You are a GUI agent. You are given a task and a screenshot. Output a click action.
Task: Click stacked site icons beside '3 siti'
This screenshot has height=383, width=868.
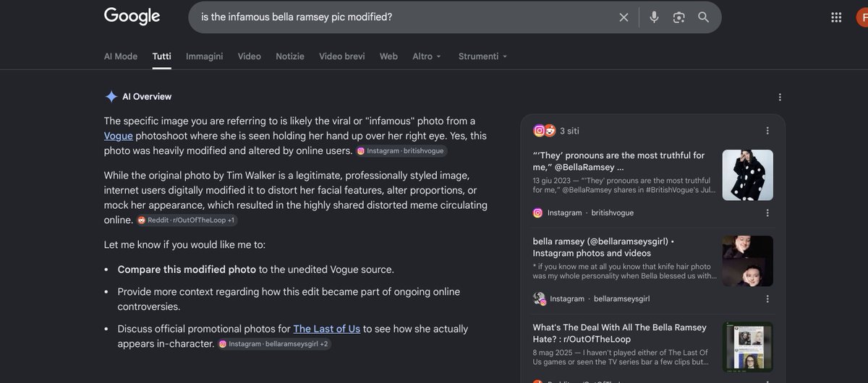[x=544, y=131]
